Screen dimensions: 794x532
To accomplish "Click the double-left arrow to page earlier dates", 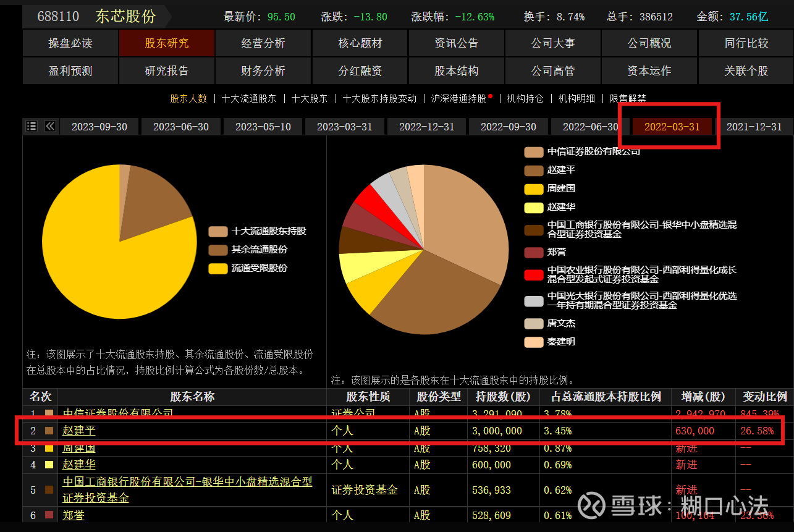I will point(50,126).
